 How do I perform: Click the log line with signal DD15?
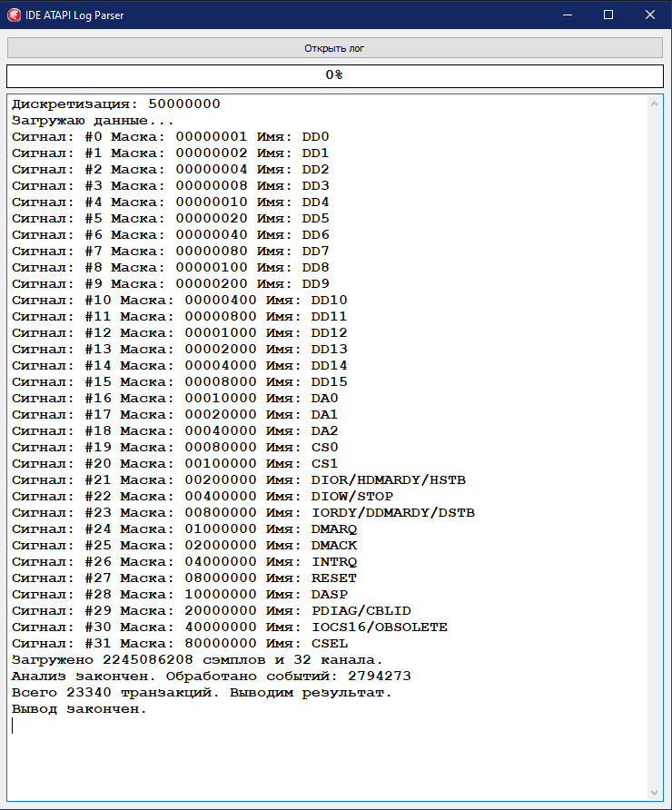(x=180, y=381)
